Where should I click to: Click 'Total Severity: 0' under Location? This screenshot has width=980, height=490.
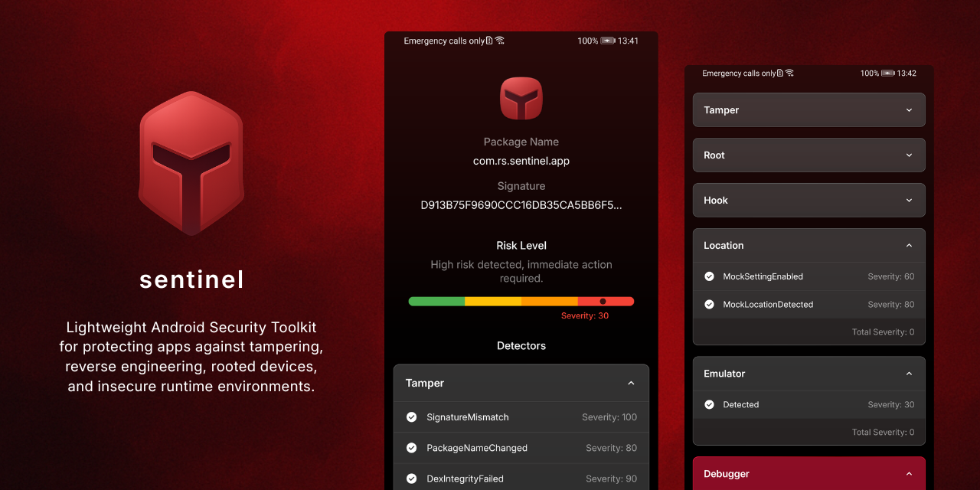click(884, 332)
